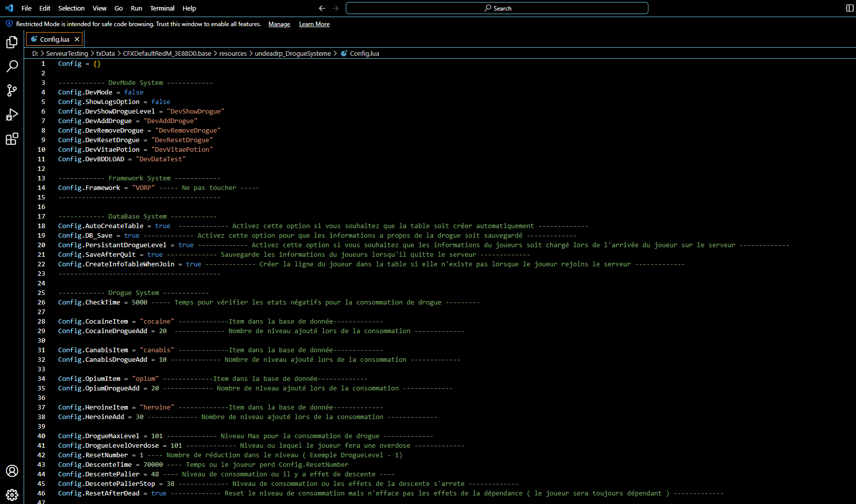The height and width of the screenshot is (504, 856).
Task: Expand the undeadrp_DrogueSysteme breadcrumb segment
Action: 293,53
